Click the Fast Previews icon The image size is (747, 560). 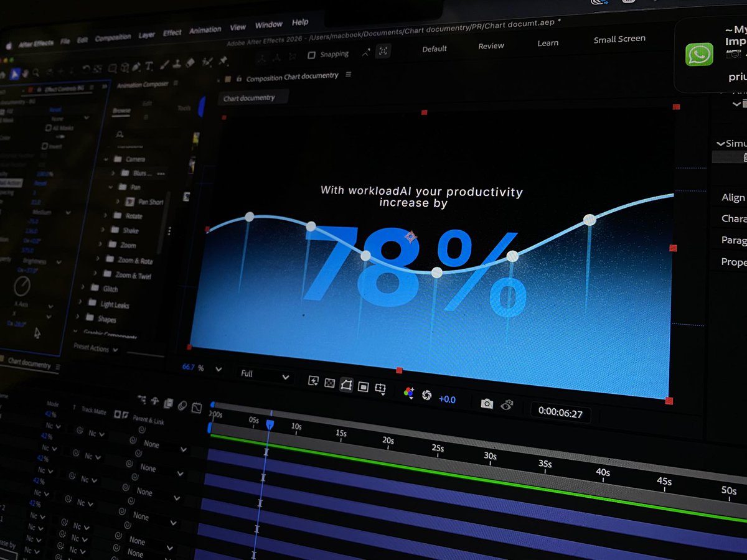point(314,381)
